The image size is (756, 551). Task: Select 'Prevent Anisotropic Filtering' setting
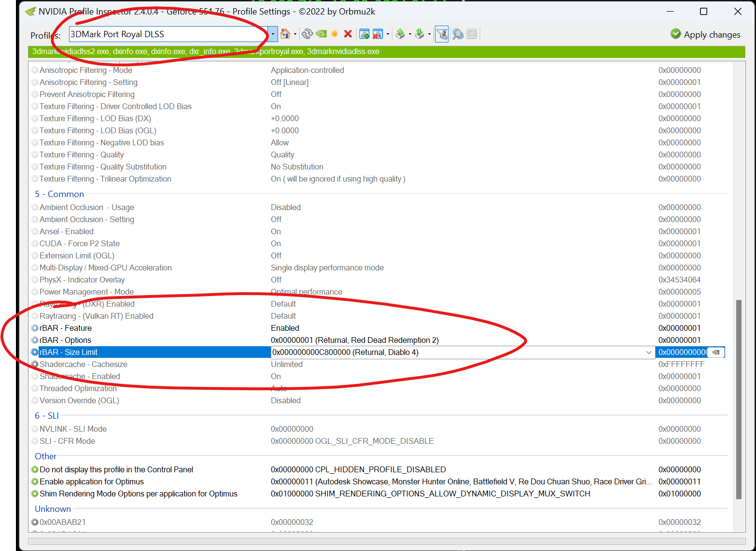pos(87,95)
